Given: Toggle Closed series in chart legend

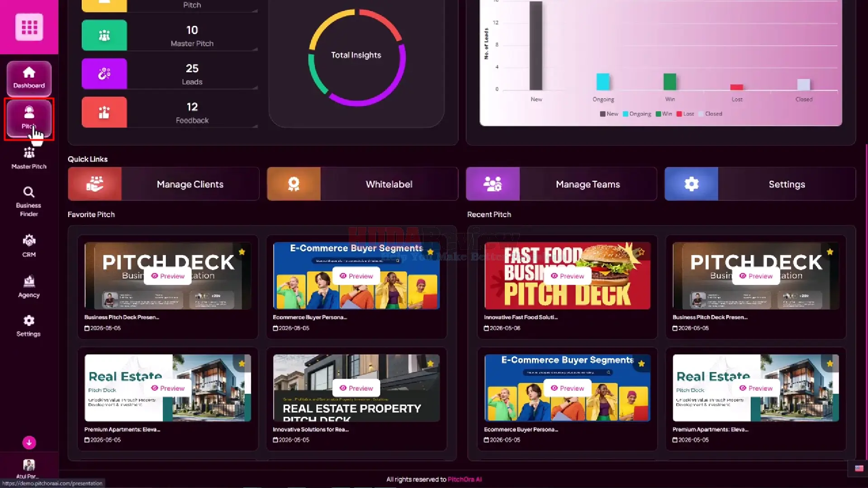Looking at the screenshot, I should (711, 114).
